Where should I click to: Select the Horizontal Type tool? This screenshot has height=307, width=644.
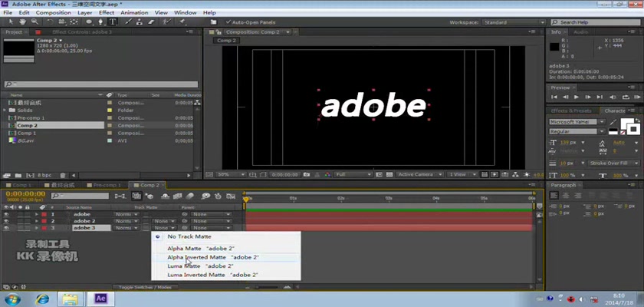112,21
